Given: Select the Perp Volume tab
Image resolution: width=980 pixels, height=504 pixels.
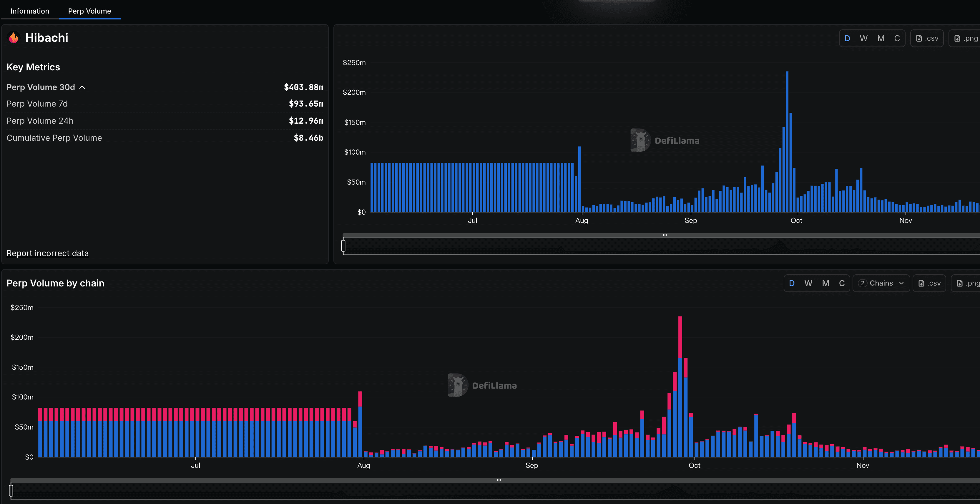Looking at the screenshot, I should pos(89,11).
